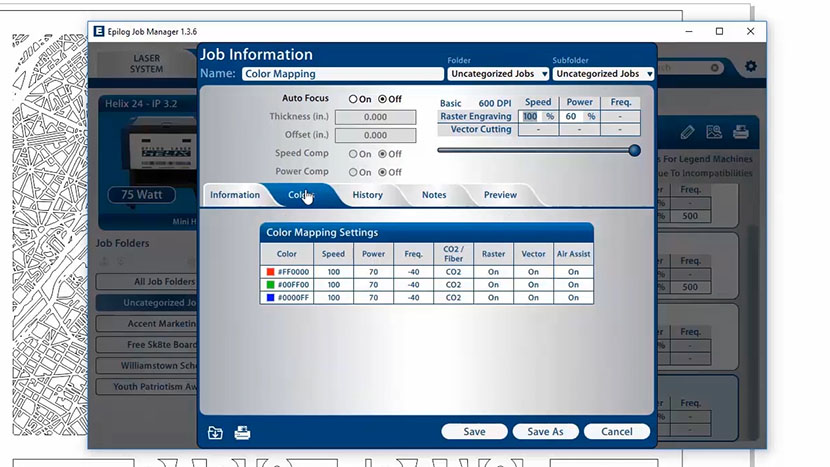
Task: Click the red #FF0000 color swatch
Action: pos(269,271)
